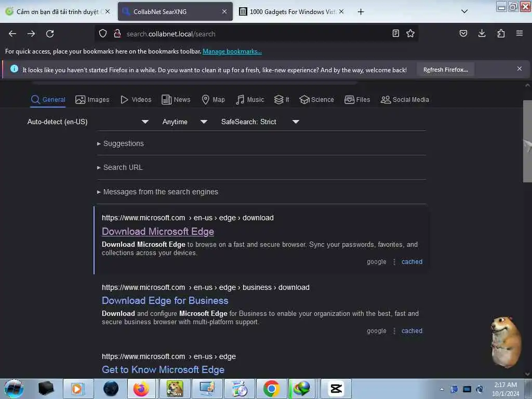Screen dimensions: 532x399
Task: Show hidden system tray icons
Action: [x=442, y=389]
